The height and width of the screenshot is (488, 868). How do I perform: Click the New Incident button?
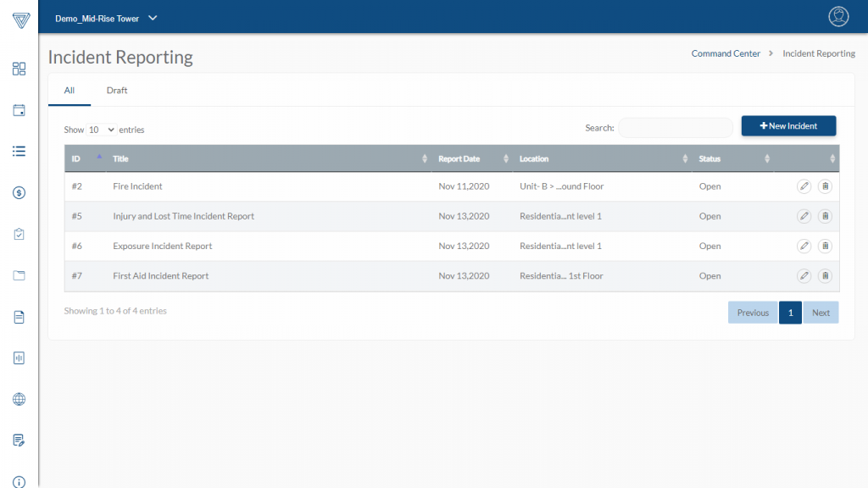click(788, 125)
